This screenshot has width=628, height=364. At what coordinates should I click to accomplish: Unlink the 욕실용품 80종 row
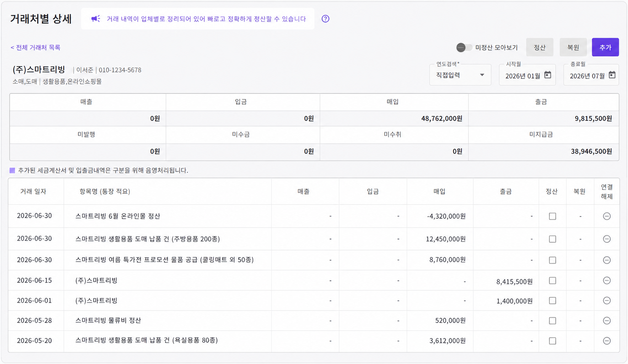[x=607, y=341]
